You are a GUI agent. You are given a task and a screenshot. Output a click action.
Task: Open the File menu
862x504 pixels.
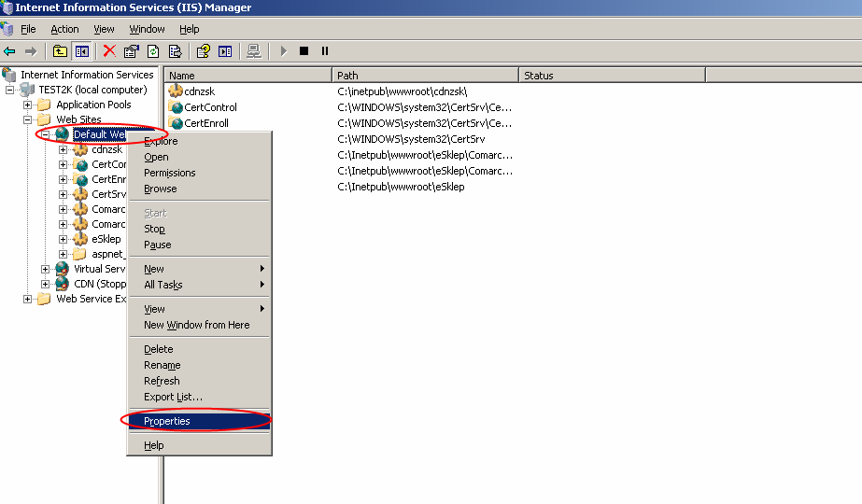(x=28, y=29)
